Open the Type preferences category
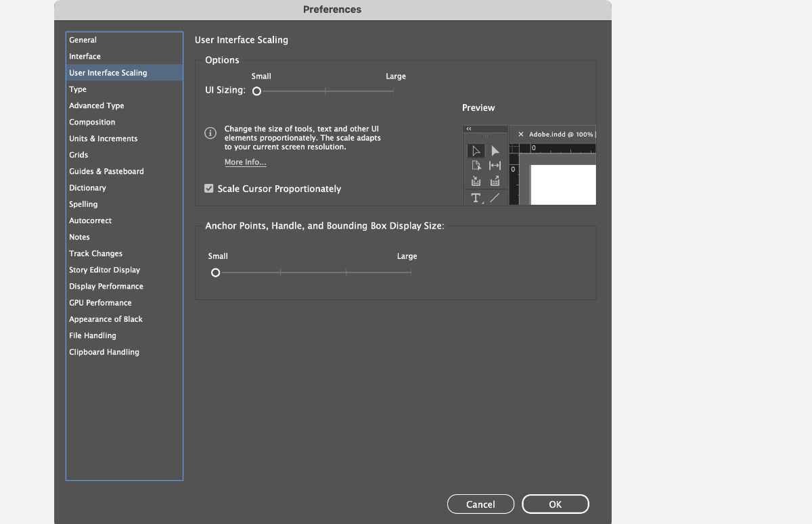The width and height of the screenshot is (812, 524). tap(77, 89)
